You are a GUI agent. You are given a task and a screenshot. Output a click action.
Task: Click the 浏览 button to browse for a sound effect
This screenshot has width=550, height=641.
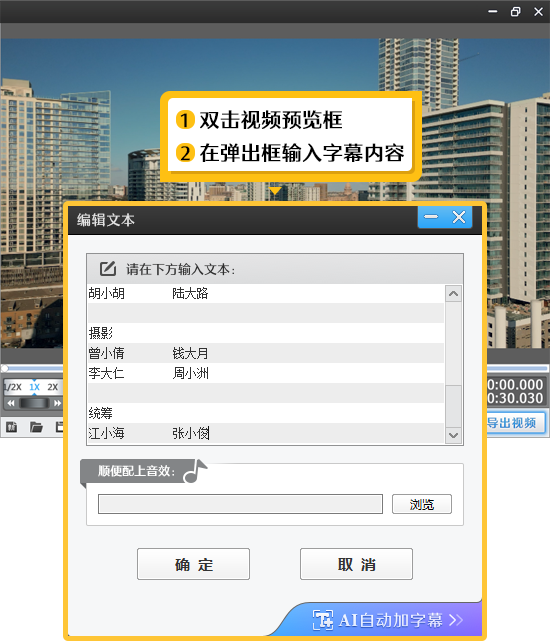click(422, 504)
